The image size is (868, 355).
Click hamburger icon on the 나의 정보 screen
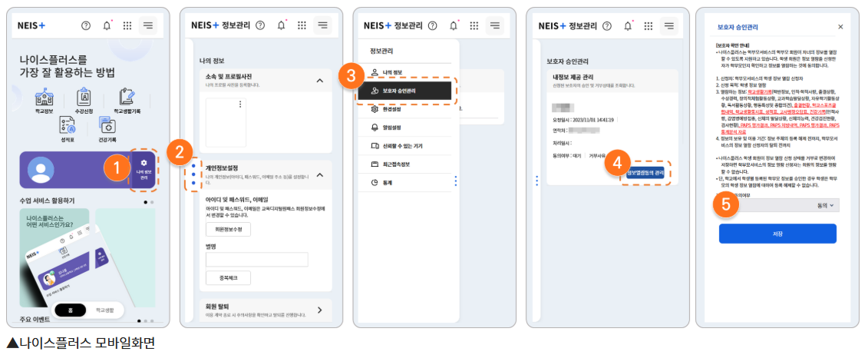(x=322, y=25)
